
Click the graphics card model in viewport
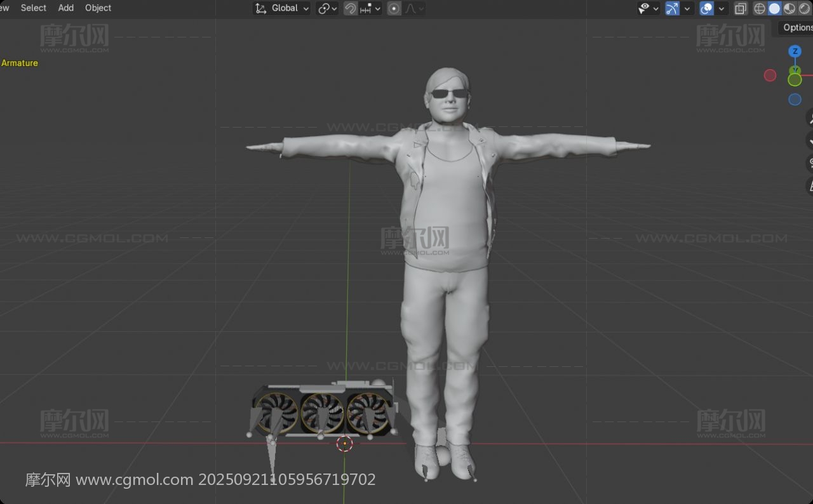point(324,409)
